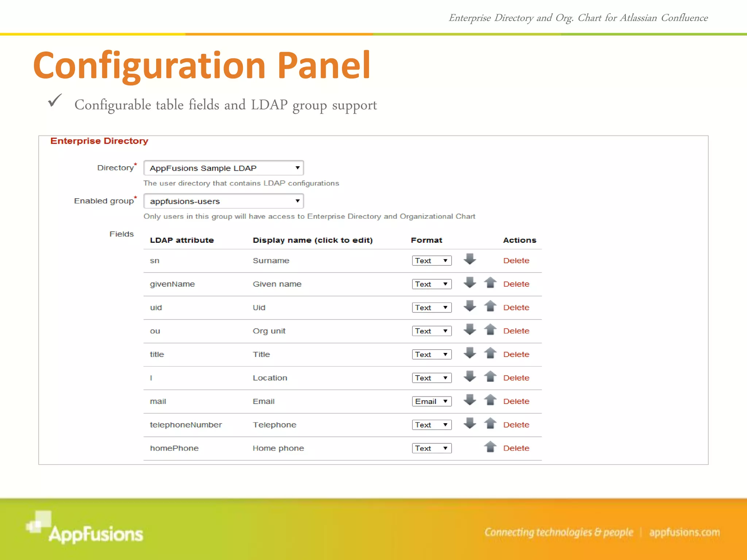The height and width of the screenshot is (560, 747).
Task: Click the Actions column header
Action: click(519, 240)
